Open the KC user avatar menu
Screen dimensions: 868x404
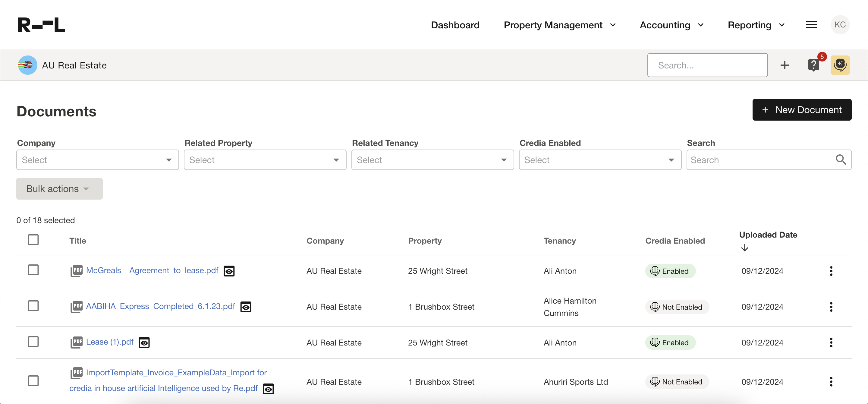coord(840,25)
